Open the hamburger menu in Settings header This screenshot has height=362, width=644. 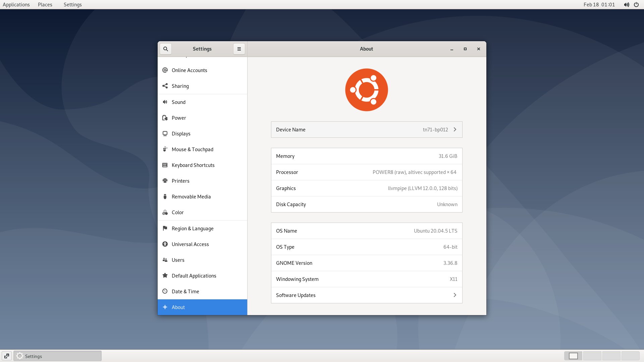tap(239, 49)
